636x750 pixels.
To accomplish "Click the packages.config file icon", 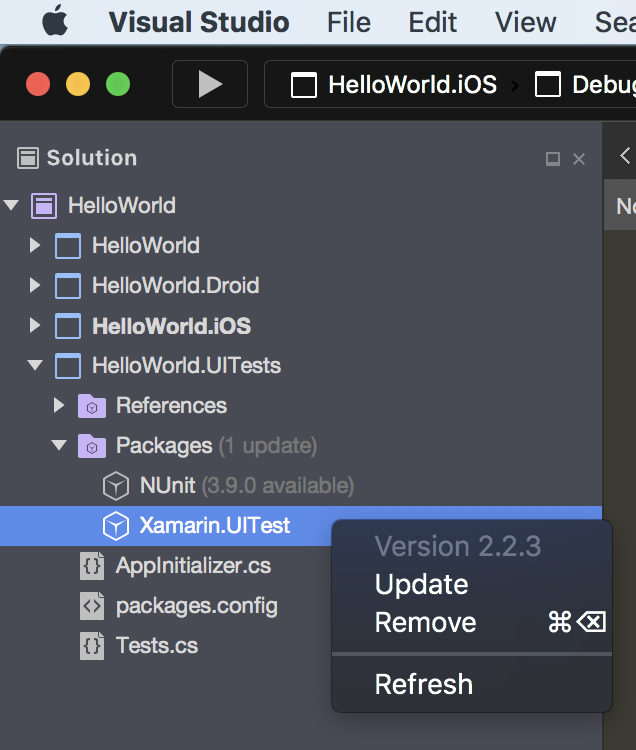I will (x=92, y=606).
